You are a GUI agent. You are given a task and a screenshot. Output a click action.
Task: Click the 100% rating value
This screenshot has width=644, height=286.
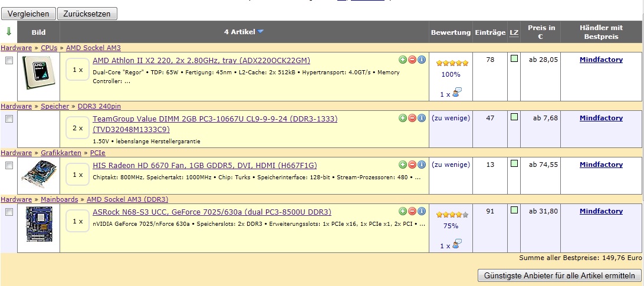pos(451,74)
